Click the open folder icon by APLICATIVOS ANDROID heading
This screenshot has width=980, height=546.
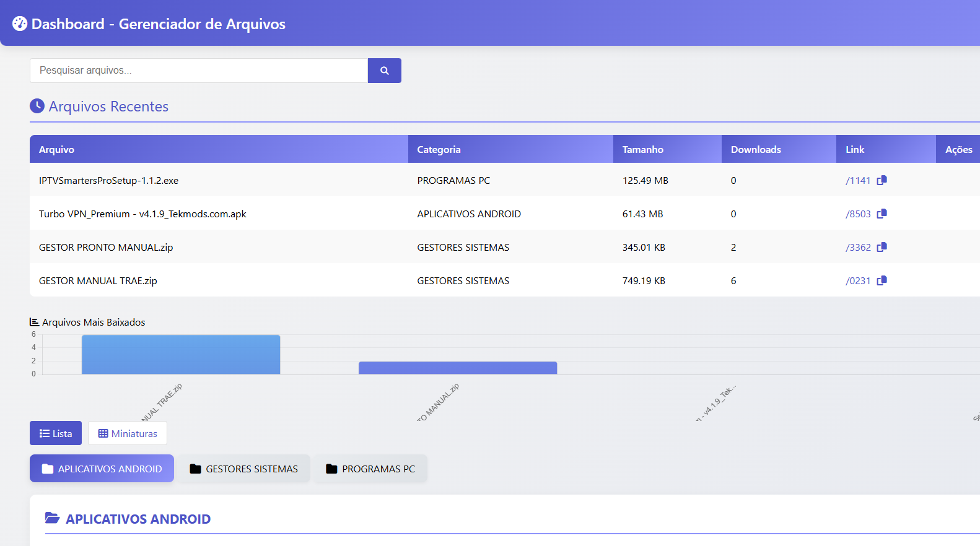point(53,518)
